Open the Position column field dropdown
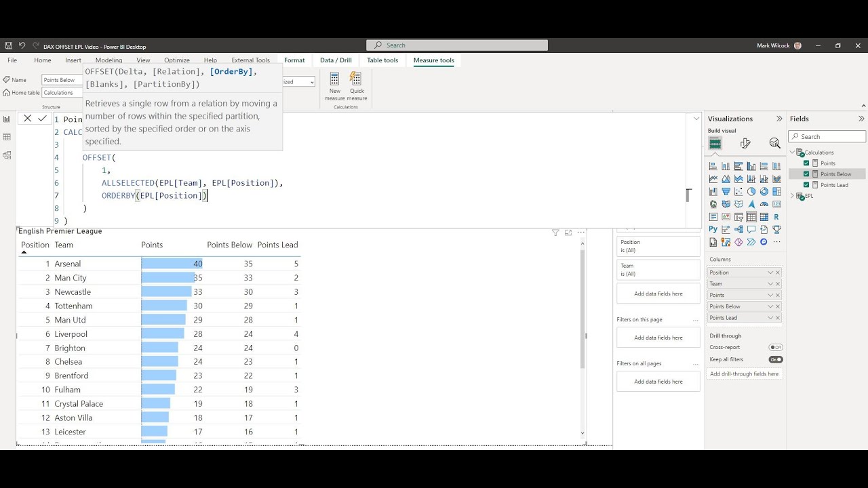This screenshot has width=868, height=488. (x=770, y=272)
